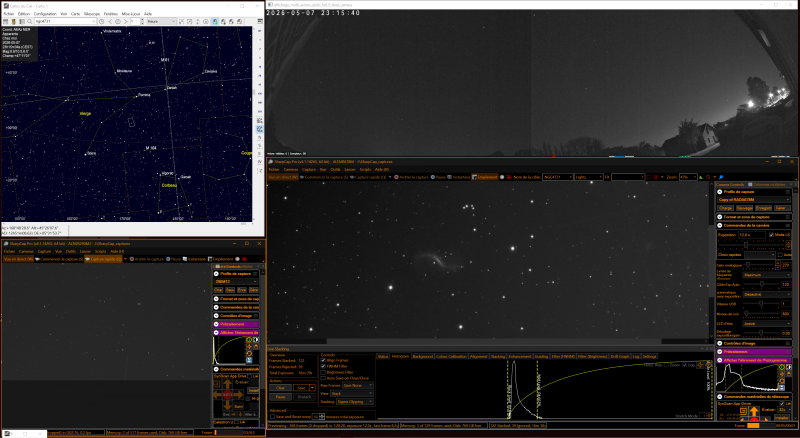Click Arrêter la capture in small SharpCap window
This screenshot has height=438, width=800.
click(147, 259)
